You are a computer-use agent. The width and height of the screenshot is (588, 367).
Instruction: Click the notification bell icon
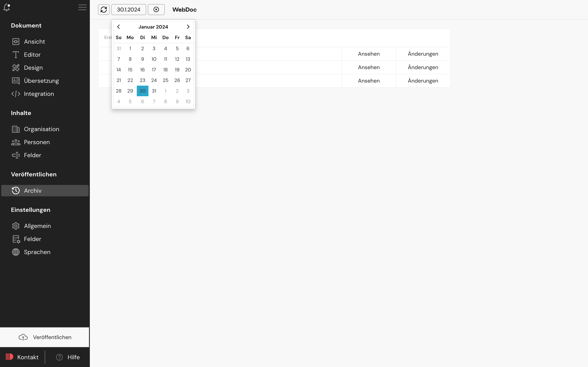pos(7,7)
